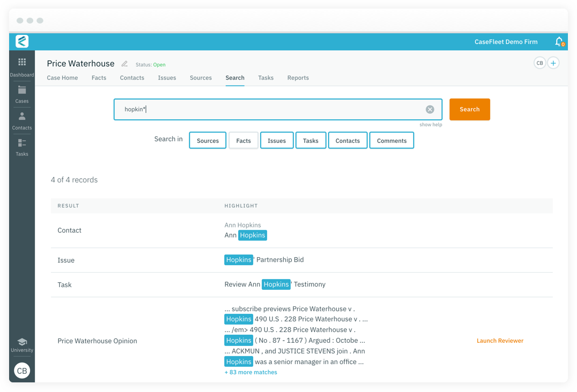Switch to the Sources tab
This screenshot has height=392, width=577.
pyautogui.click(x=201, y=78)
